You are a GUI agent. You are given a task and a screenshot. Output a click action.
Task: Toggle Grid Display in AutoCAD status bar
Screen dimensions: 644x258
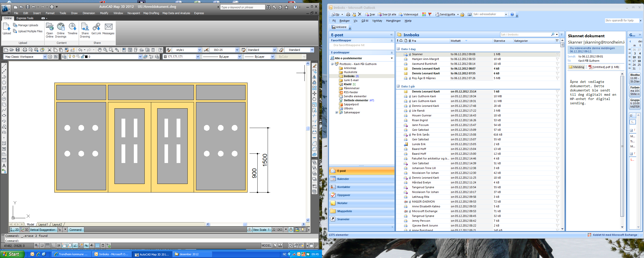(48, 245)
